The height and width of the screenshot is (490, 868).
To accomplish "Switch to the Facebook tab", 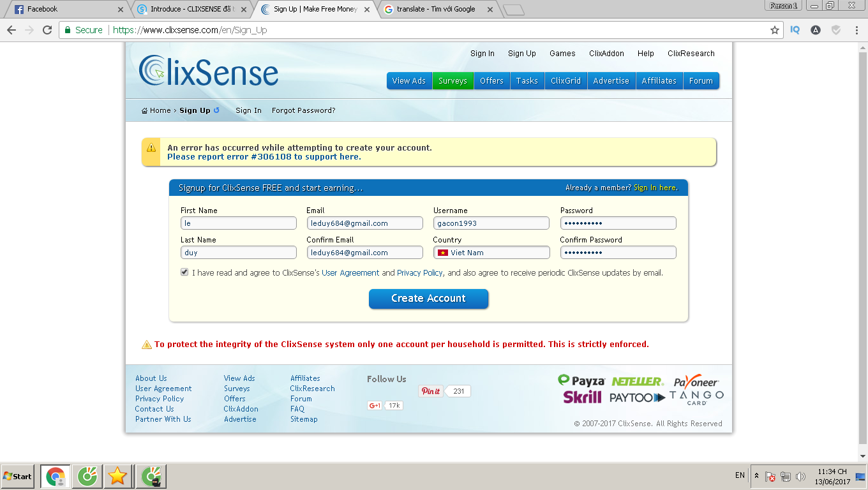I will tap(69, 10).
